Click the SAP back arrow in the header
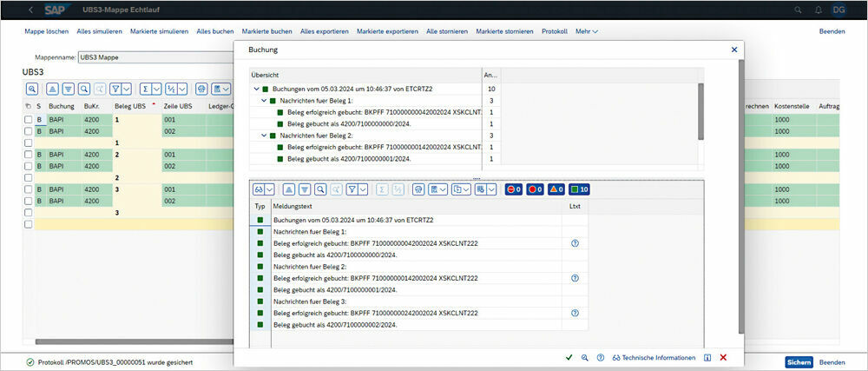This screenshot has height=371, width=868. [x=31, y=9]
